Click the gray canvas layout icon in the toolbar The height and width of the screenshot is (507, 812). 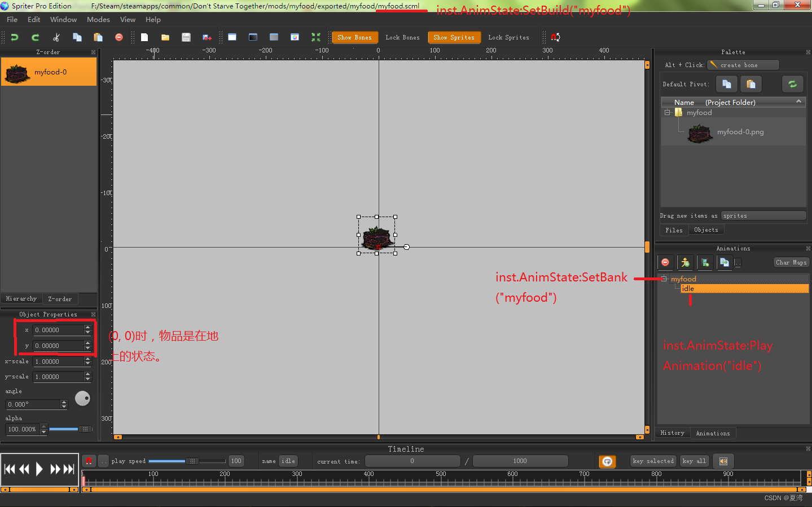click(274, 37)
